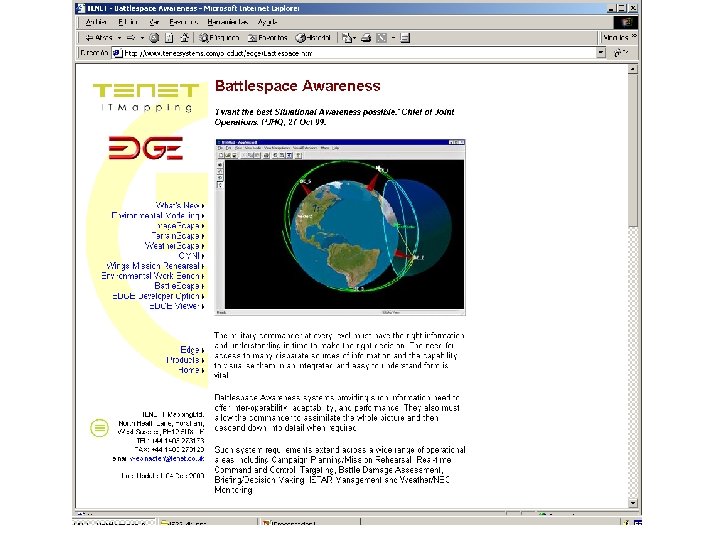Click the round green TENET emblem
This screenshot has width=720, height=540.
tap(99, 428)
